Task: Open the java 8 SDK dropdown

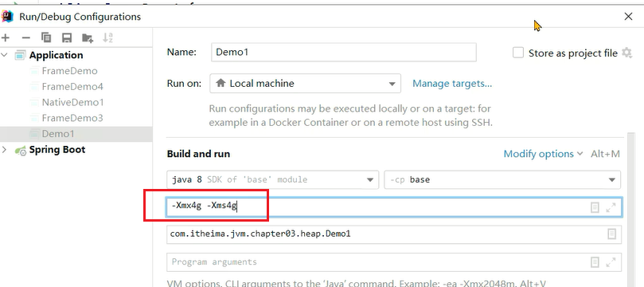Action: (273, 179)
